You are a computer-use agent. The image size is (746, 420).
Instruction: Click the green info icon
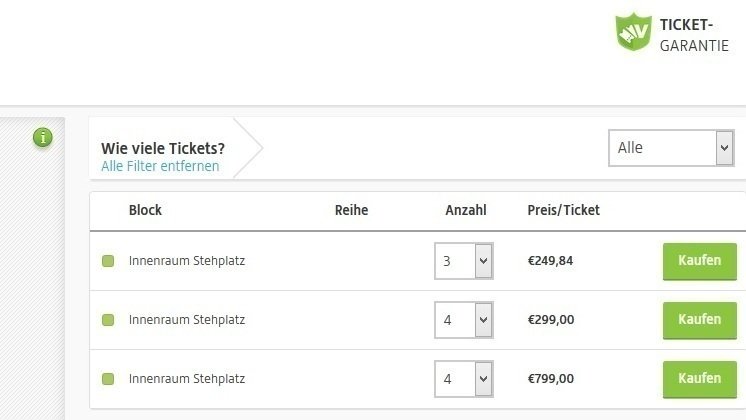click(42, 138)
